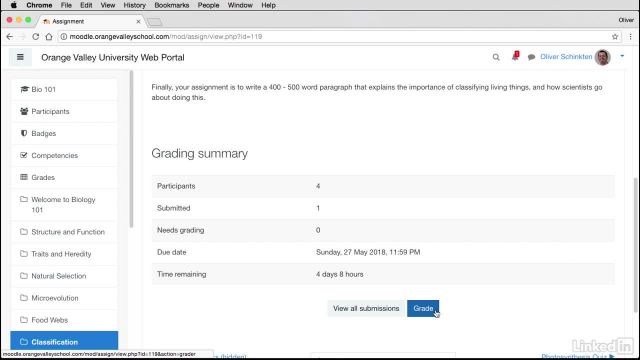640x360 pixels.
Task: Click the Participants people icon
Action: (x=24, y=111)
